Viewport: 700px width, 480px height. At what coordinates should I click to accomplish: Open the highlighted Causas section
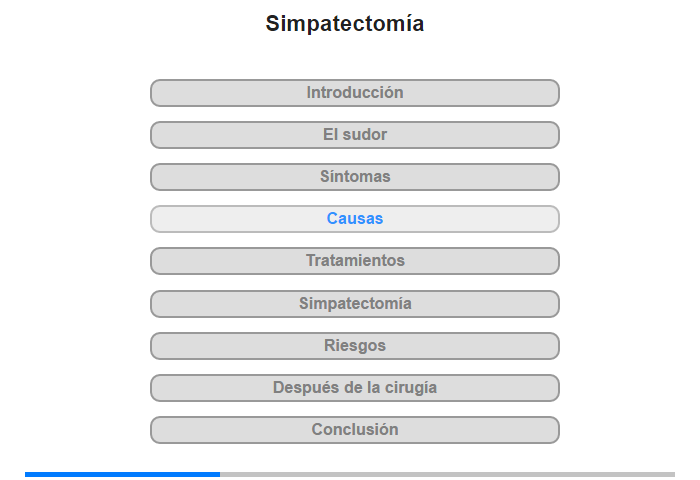point(355,219)
